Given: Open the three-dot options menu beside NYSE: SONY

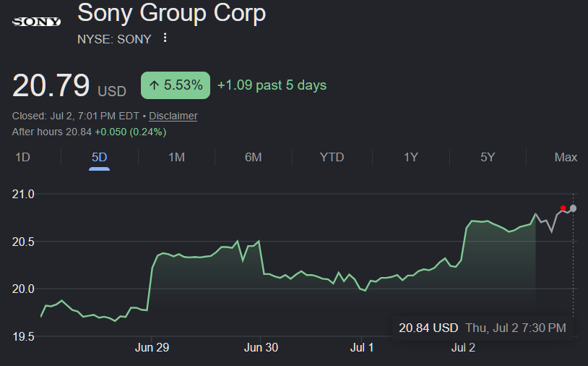Looking at the screenshot, I should pyautogui.click(x=165, y=38).
